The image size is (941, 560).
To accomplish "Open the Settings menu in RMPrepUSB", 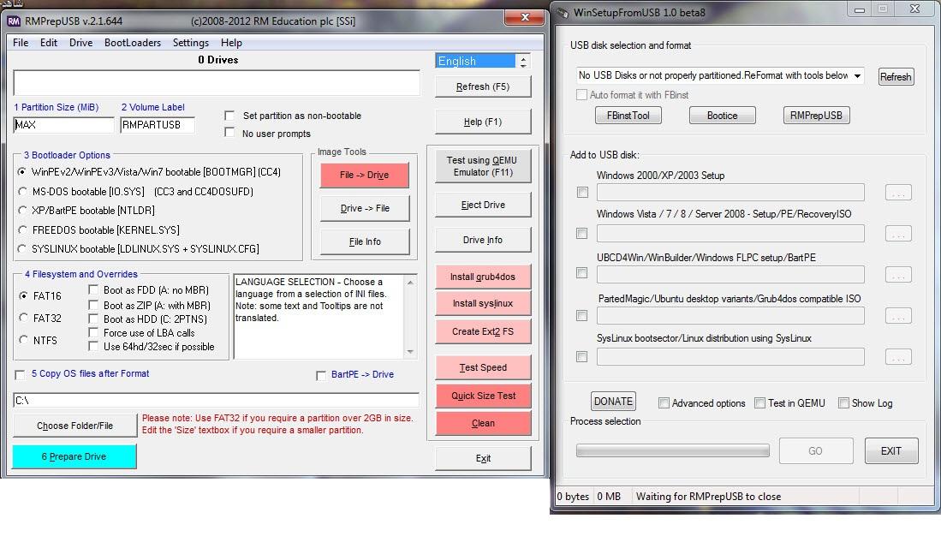I will [x=191, y=43].
